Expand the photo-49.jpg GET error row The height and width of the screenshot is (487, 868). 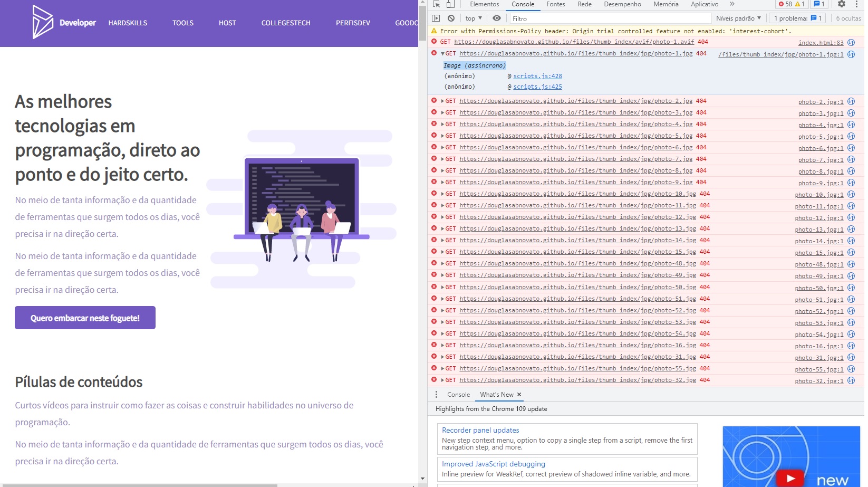pyautogui.click(x=442, y=275)
